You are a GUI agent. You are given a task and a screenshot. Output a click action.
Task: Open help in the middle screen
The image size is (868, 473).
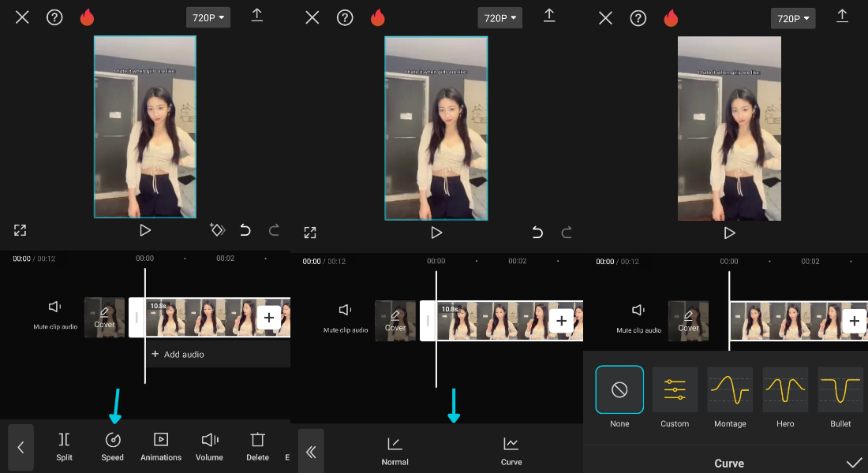point(345,17)
